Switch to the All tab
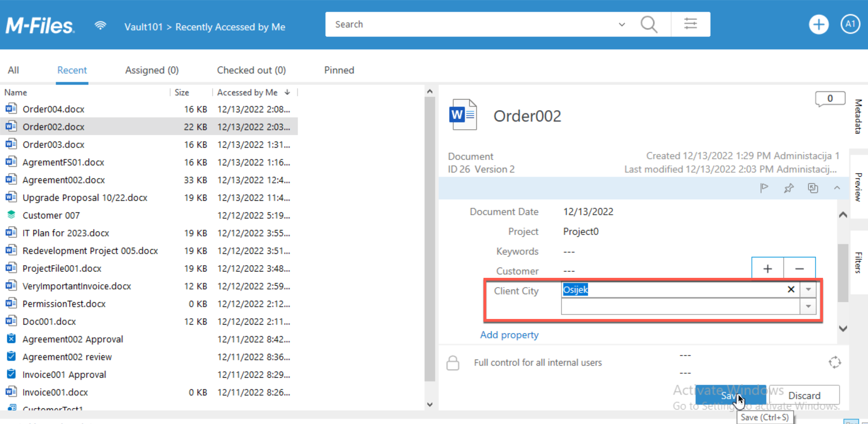The width and height of the screenshot is (868, 424). [13, 70]
